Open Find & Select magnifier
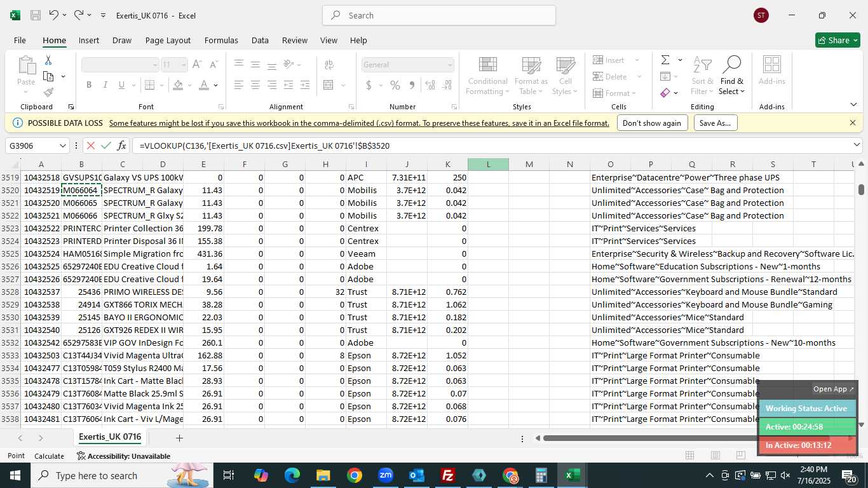 731,75
